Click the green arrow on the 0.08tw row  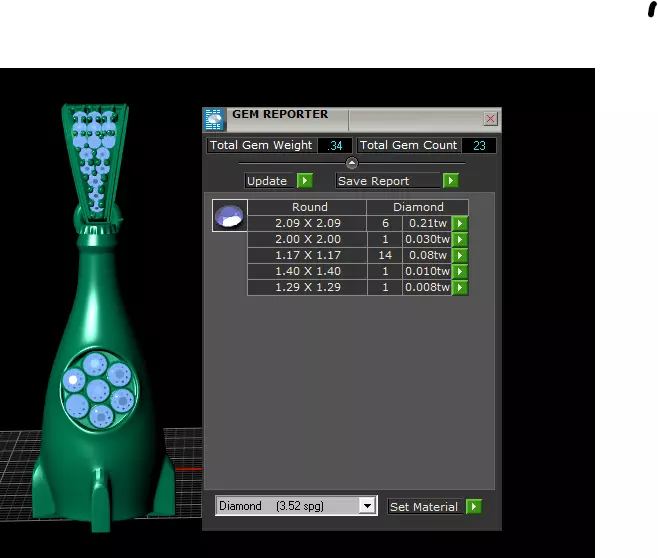point(460,255)
